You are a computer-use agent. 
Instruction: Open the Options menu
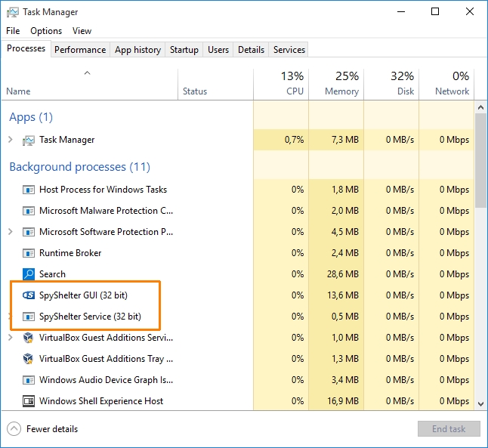point(46,31)
